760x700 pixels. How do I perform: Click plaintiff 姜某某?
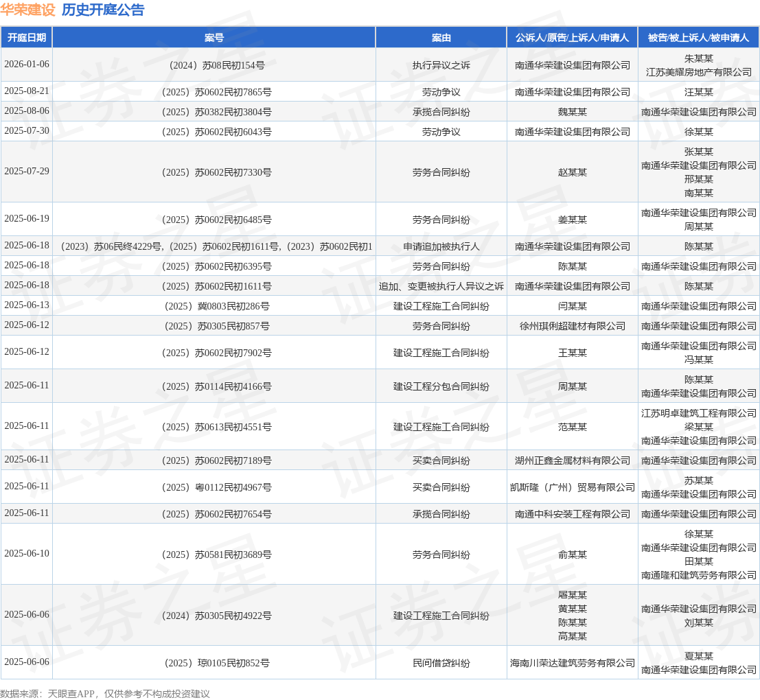click(x=572, y=220)
